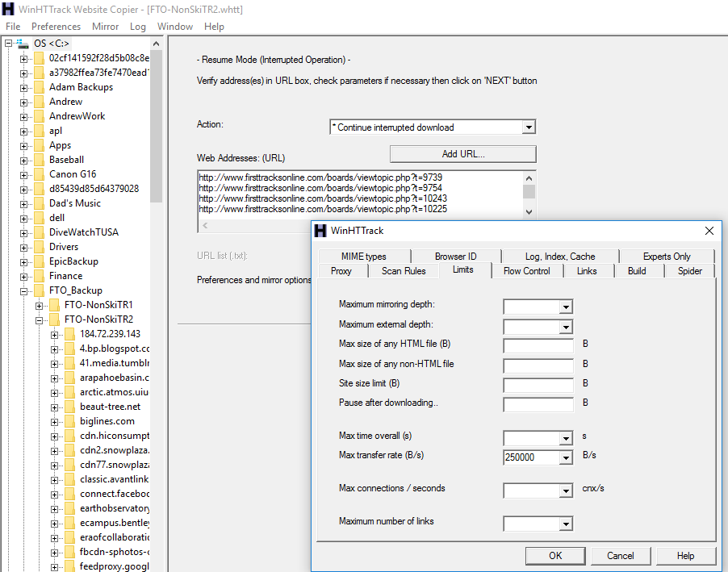Collapse the FTO-NonSkiTR2 tree node
The image size is (728, 572).
(39, 320)
